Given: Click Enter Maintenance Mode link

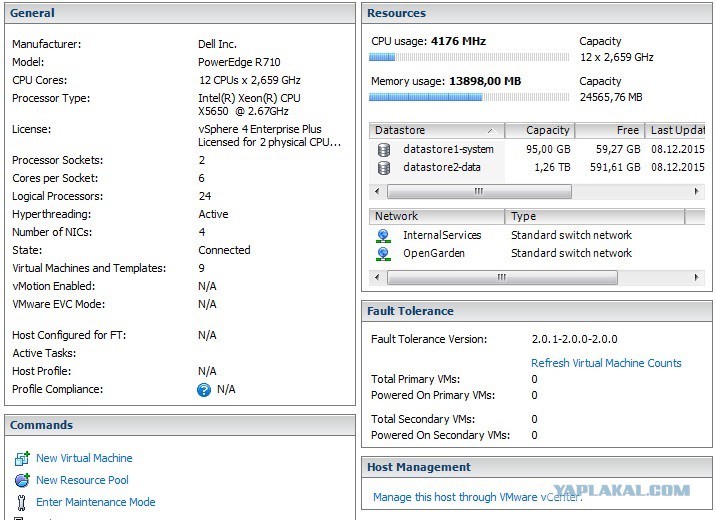Looking at the screenshot, I should tap(95, 502).
